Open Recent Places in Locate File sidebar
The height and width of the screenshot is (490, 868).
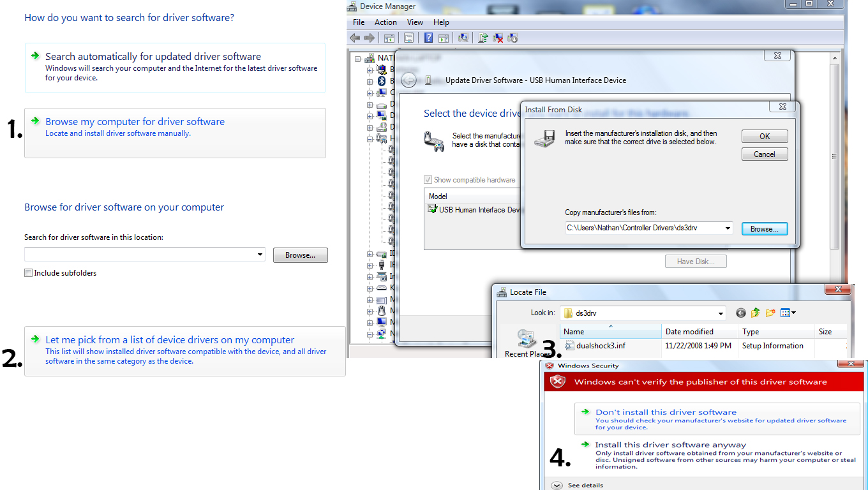point(527,343)
